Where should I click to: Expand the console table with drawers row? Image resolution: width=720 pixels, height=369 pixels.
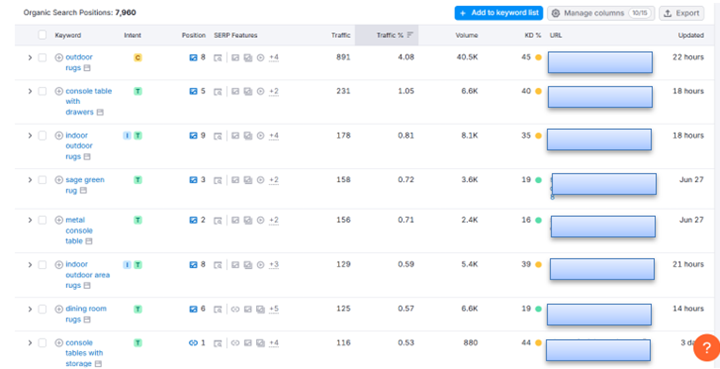[30, 91]
